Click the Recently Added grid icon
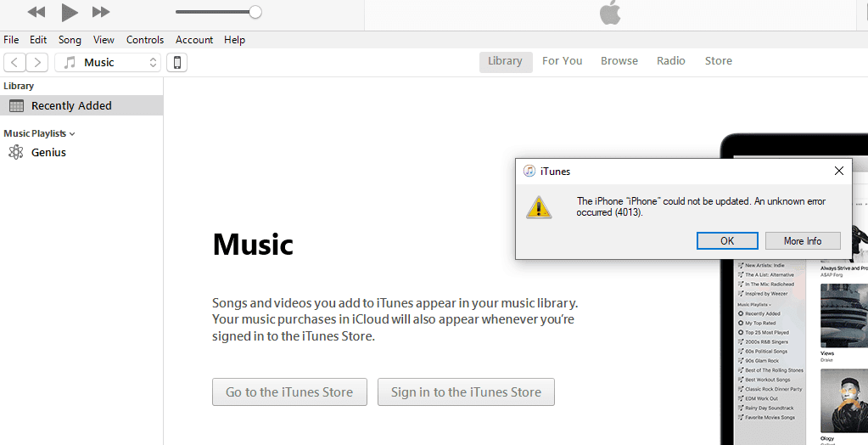This screenshot has height=445, width=868. 16,106
